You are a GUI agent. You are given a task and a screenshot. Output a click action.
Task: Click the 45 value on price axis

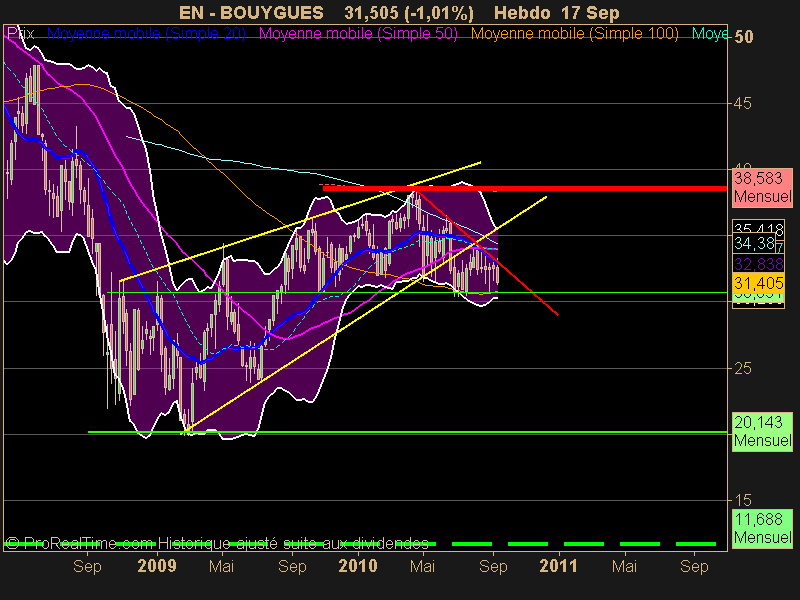coord(743,104)
